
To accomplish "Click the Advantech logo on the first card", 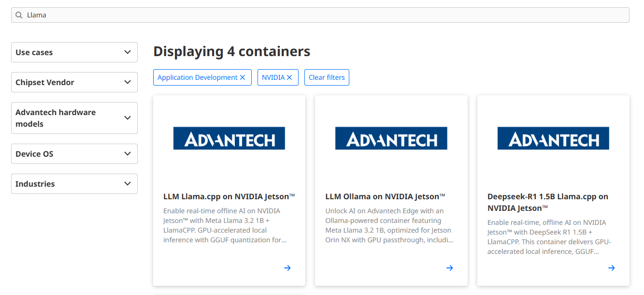I will click(229, 138).
